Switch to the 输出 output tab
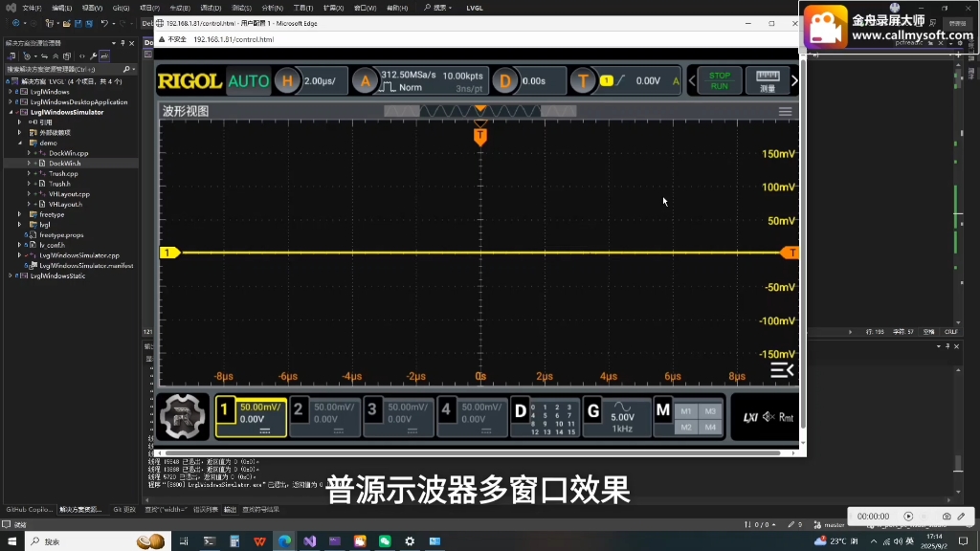 tap(230, 510)
